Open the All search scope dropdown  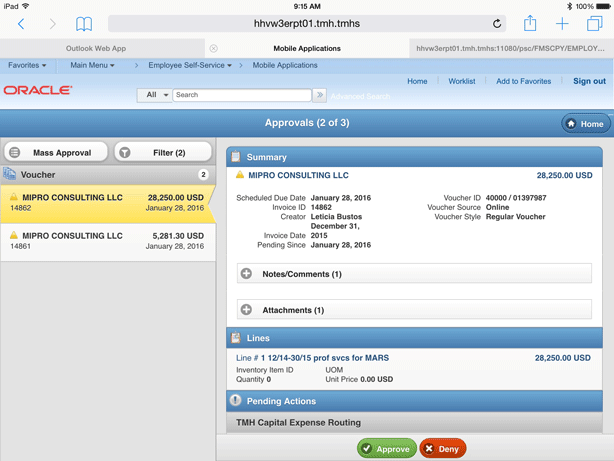pos(155,95)
